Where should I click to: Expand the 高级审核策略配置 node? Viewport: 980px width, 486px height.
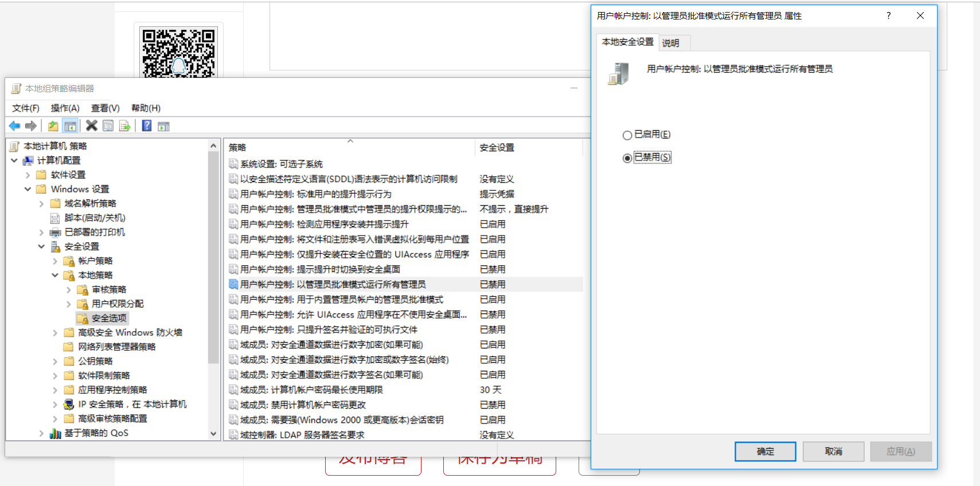pos(55,418)
